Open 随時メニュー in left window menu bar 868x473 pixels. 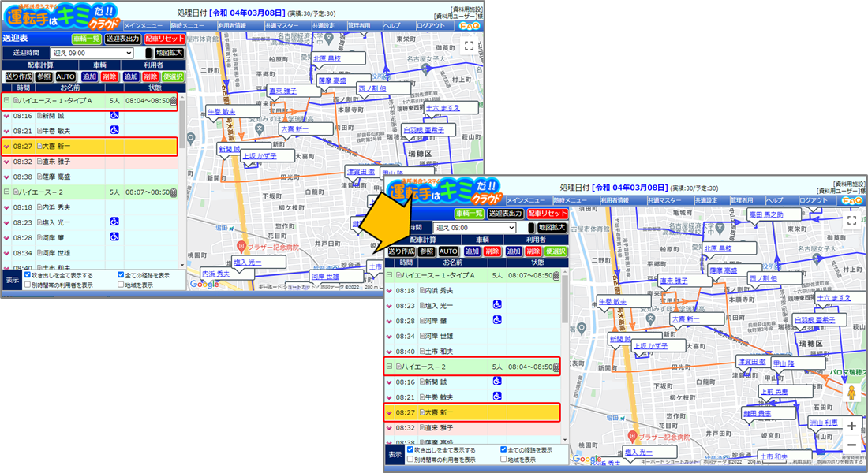click(x=187, y=25)
